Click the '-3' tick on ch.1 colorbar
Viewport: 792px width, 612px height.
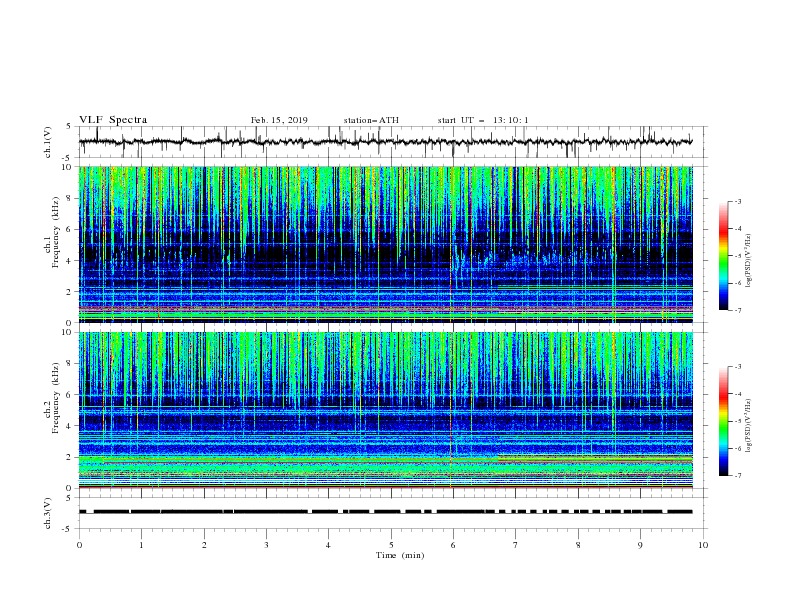pyautogui.click(x=737, y=201)
